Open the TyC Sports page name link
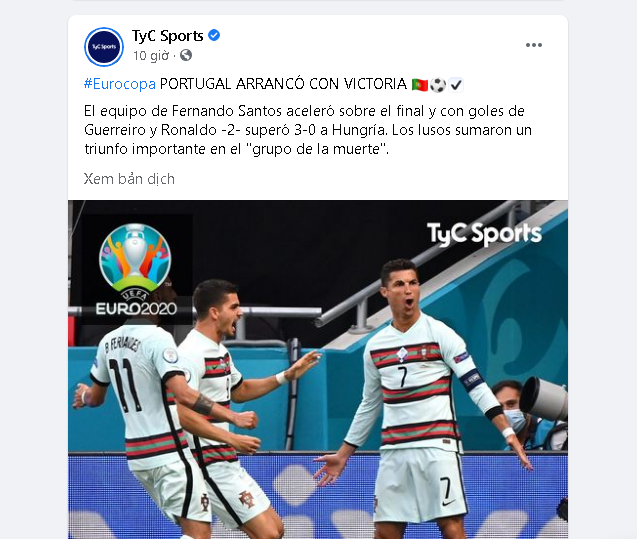Viewport: 637px width, 539px height. pyautogui.click(x=167, y=36)
